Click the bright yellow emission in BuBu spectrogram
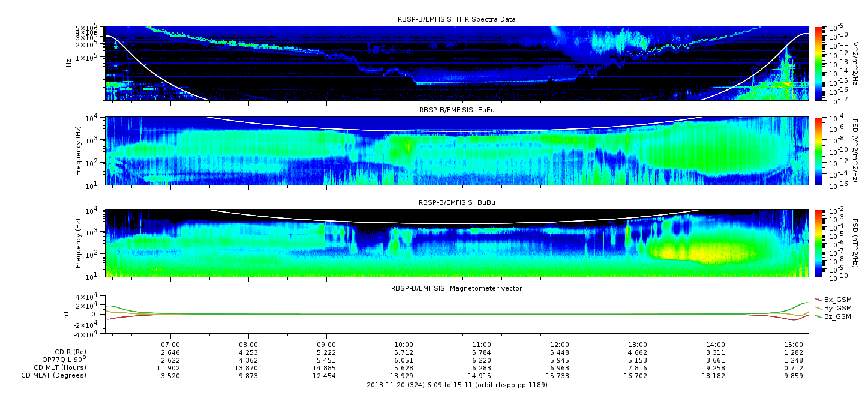The height and width of the screenshot is (395, 868). [708, 252]
